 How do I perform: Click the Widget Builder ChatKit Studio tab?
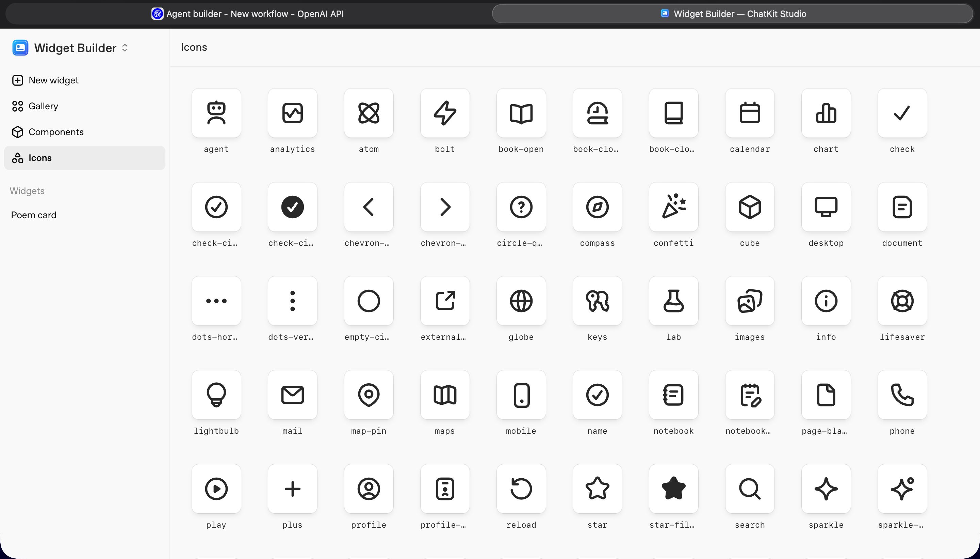click(x=732, y=14)
